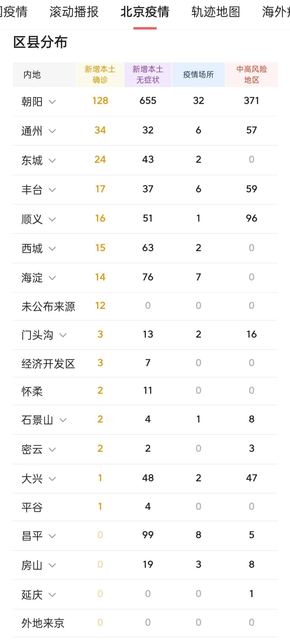290x644 pixels.
Task: Switch to the 滚动播报 tab
Action: coord(74,12)
